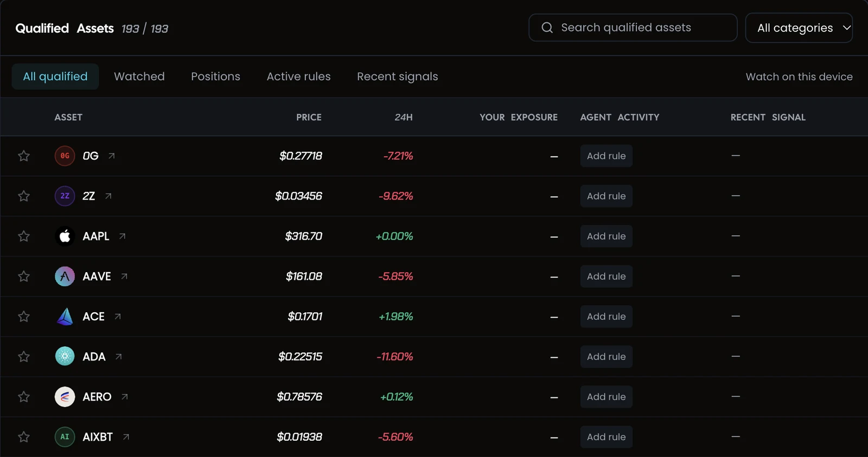This screenshot has width=868, height=457.
Task: Star 2Z to add to watchlist
Action: coord(24,196)
